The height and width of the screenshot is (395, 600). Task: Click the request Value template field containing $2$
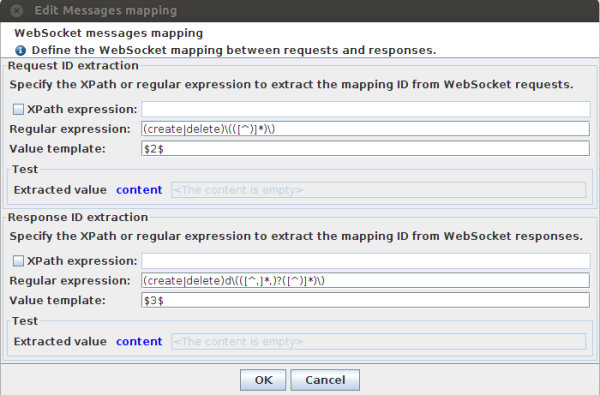point(365,149)
